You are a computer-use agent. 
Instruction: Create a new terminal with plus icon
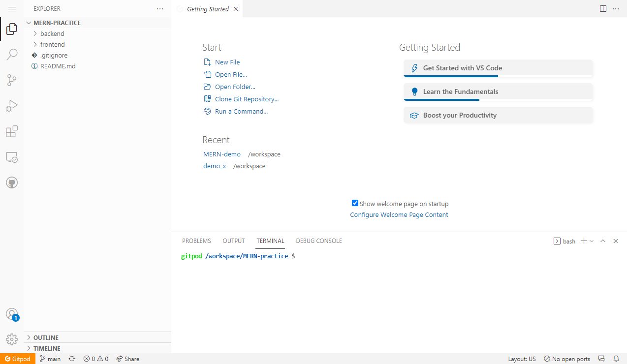point(584,241)
